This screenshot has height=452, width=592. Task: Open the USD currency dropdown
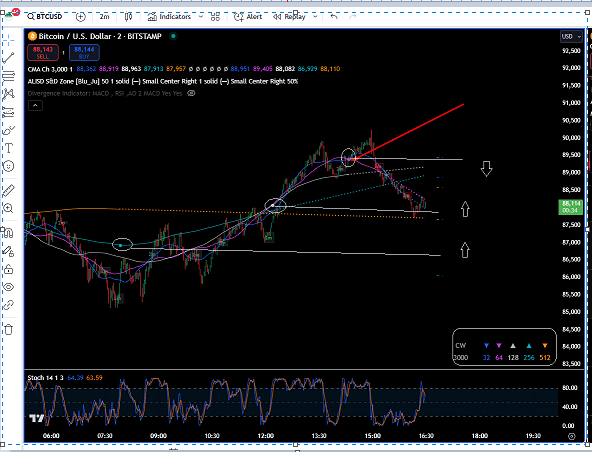click(571, 37)
